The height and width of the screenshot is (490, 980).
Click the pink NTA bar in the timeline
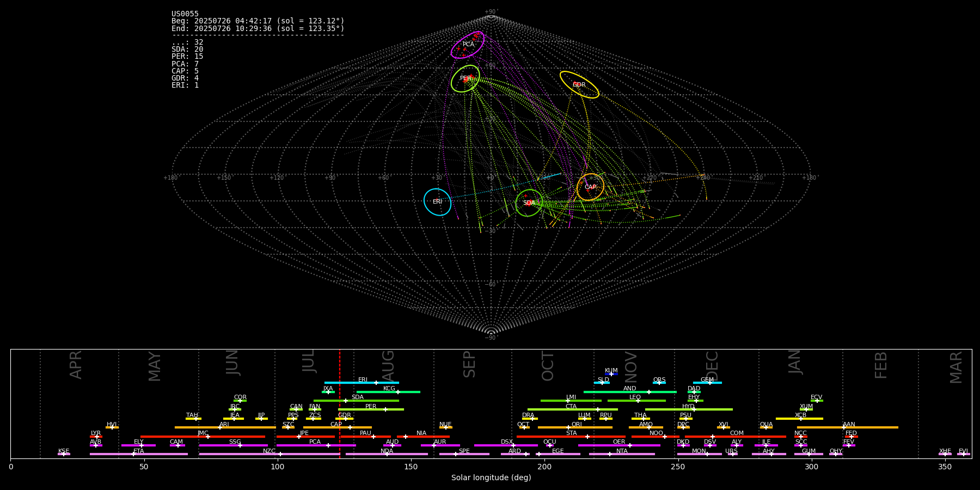tap(622, 454)
